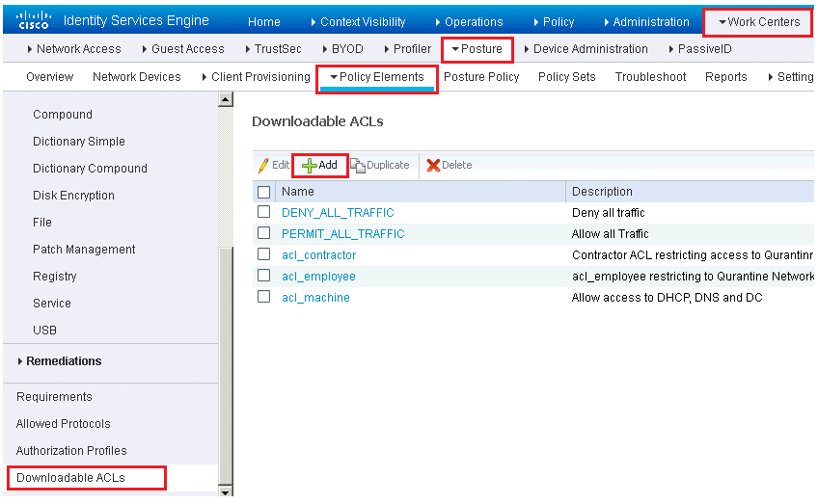Open the Troubleshoot tab

pyautogui.click(x=650, y=77)
